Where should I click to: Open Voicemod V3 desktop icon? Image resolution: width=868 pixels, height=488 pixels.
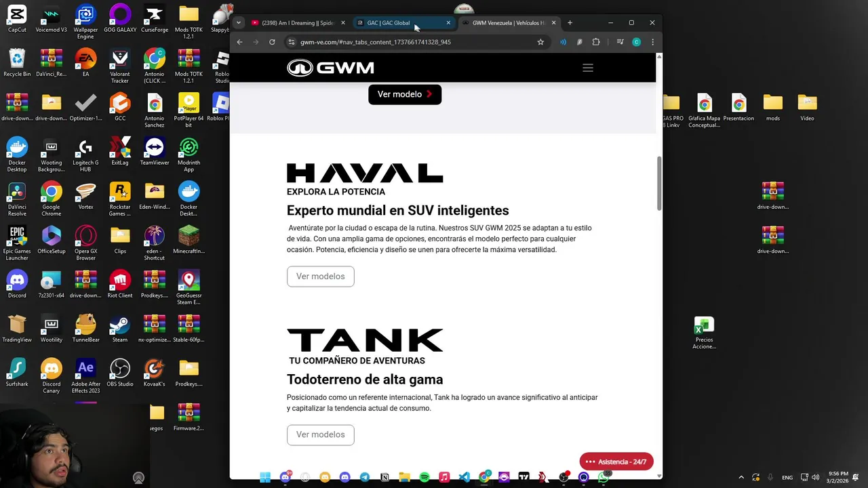coord(51,19)
